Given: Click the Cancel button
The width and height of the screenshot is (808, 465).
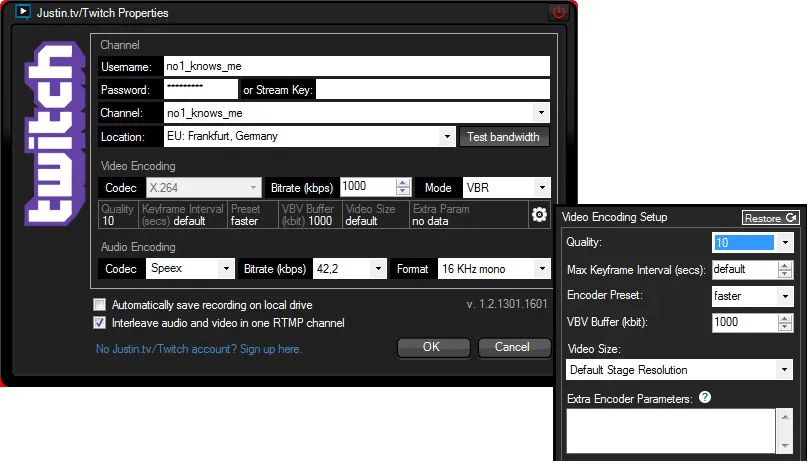Looking at the screenshot, I should 514,347.
